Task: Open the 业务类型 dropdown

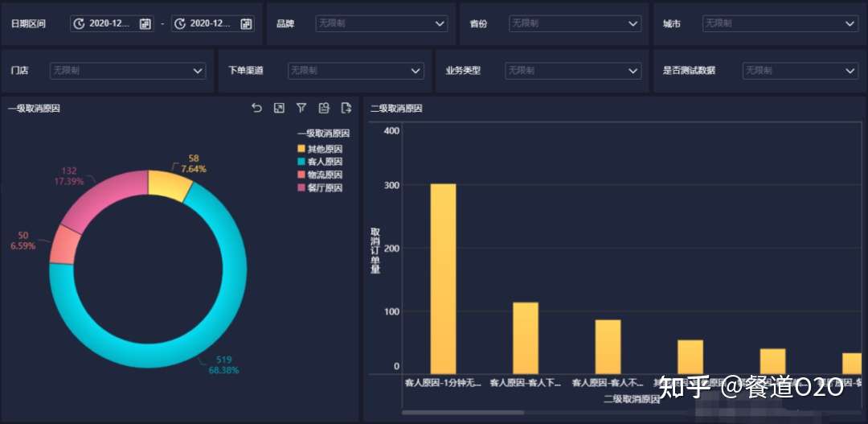Action: pos(573,71)
